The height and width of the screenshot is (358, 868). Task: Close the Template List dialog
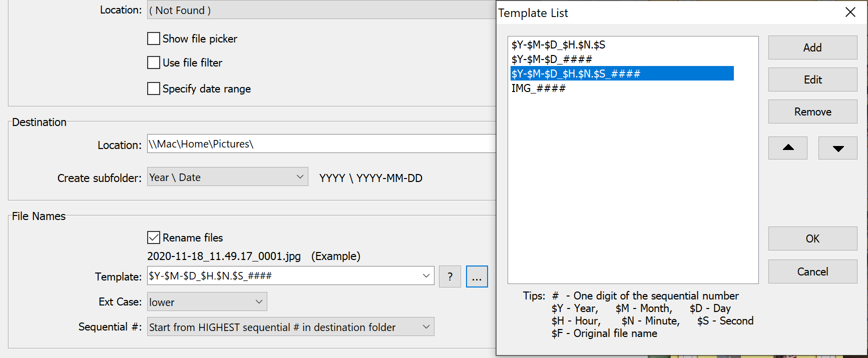coord(850,12)
